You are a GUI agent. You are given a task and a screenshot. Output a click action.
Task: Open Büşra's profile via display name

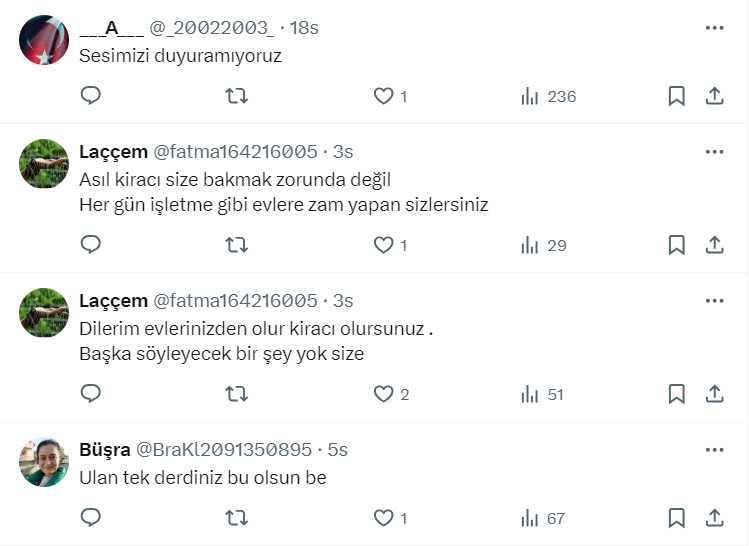[103, 450]
